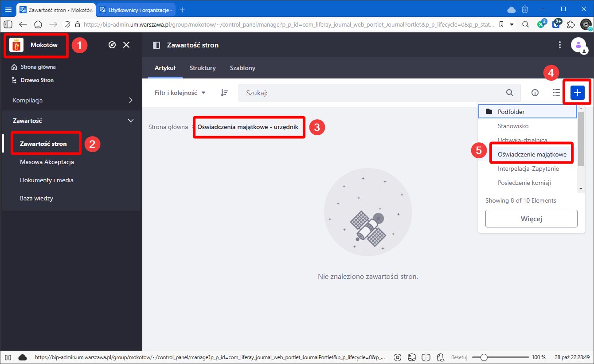The height and width of the screenshot is (364, 594).
Task: Collapse the Zawartość section
Action: pyautogui.click(x=130, y=121)
